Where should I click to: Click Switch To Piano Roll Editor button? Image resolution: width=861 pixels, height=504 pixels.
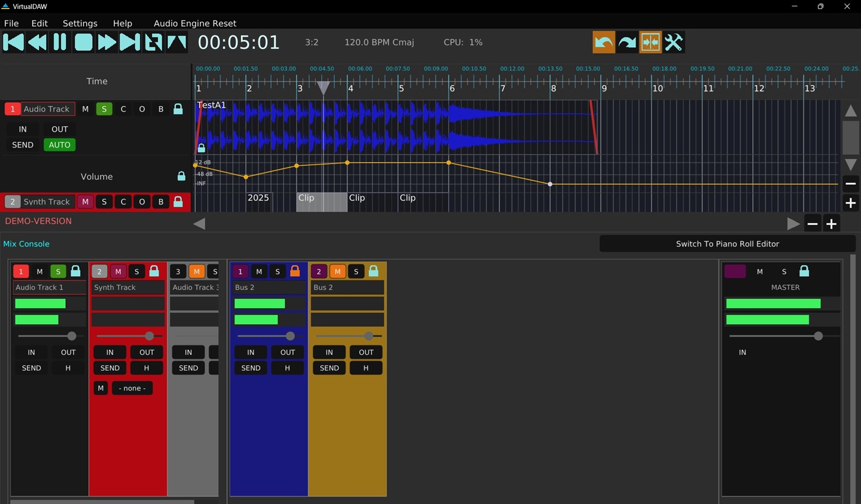[727, 244]
